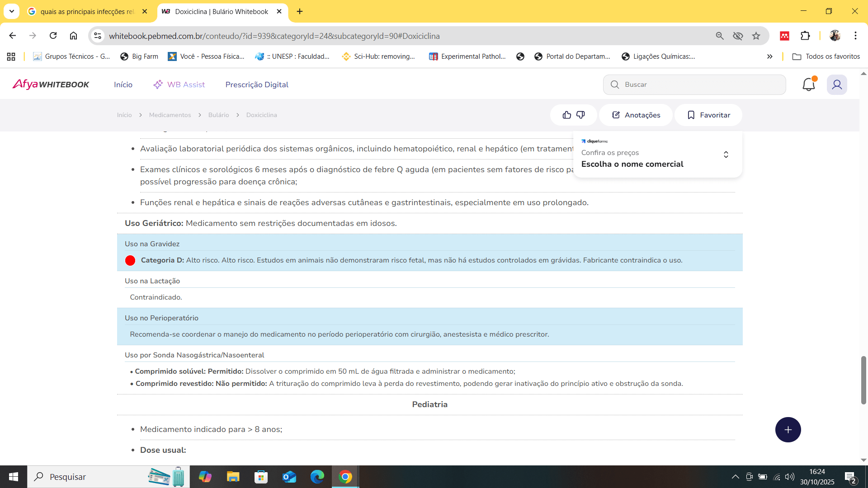This screenshot has width=868, height=488.
Task: Toggle the eye-off tracking icon in address bar
Action: [738, 36]
